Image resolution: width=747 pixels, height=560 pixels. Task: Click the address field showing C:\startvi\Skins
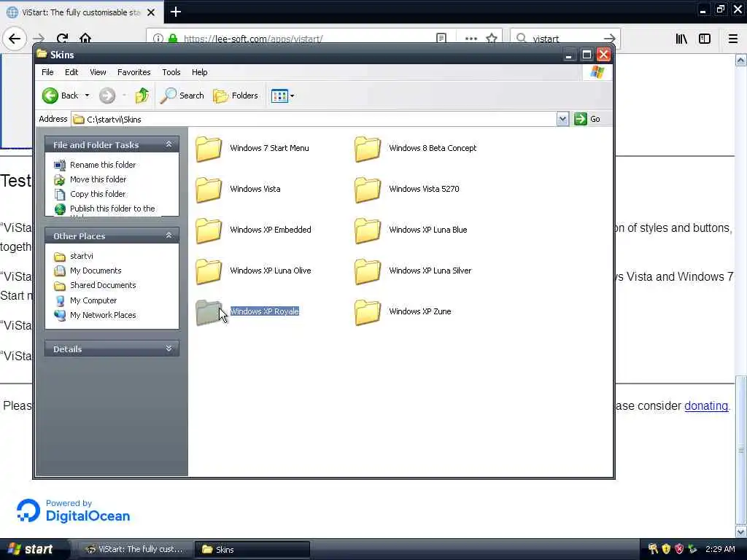pos(314,119)
